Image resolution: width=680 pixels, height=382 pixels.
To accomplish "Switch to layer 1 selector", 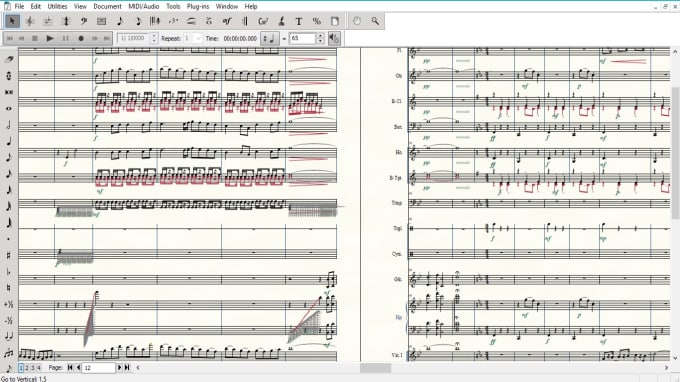I will click(x=21, y=368).
